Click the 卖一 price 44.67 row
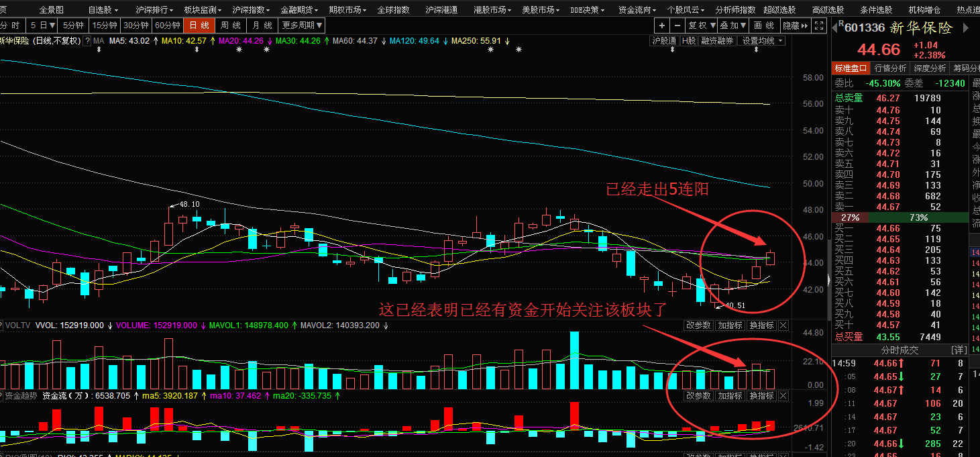The width and height of the screenshot is (980, 457). pyautogui.click(x=900, y=207)
